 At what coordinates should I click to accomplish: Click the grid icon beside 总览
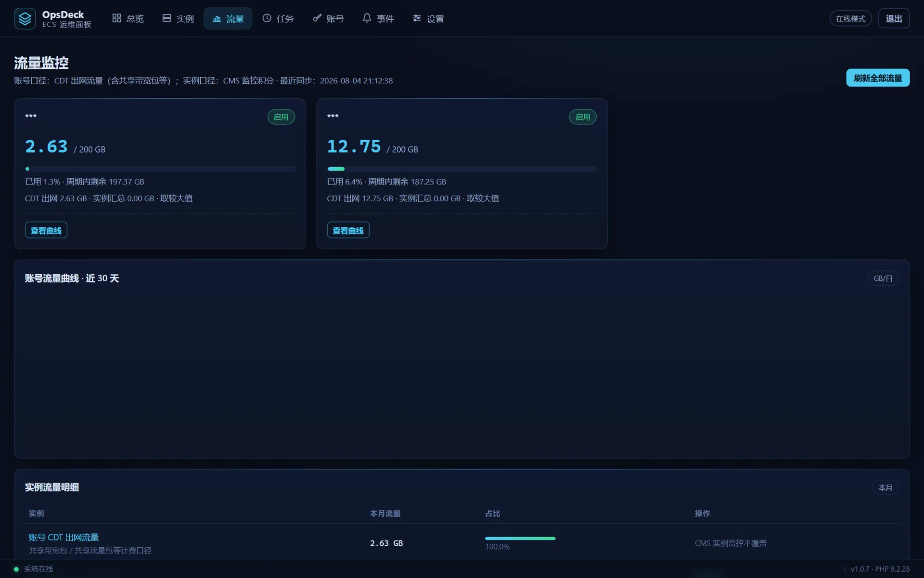point(116,18)
